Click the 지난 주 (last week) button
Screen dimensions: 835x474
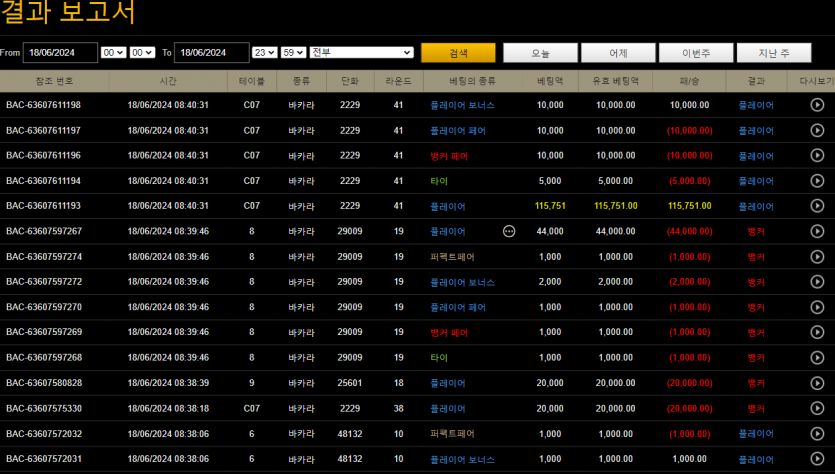[774, 53]
